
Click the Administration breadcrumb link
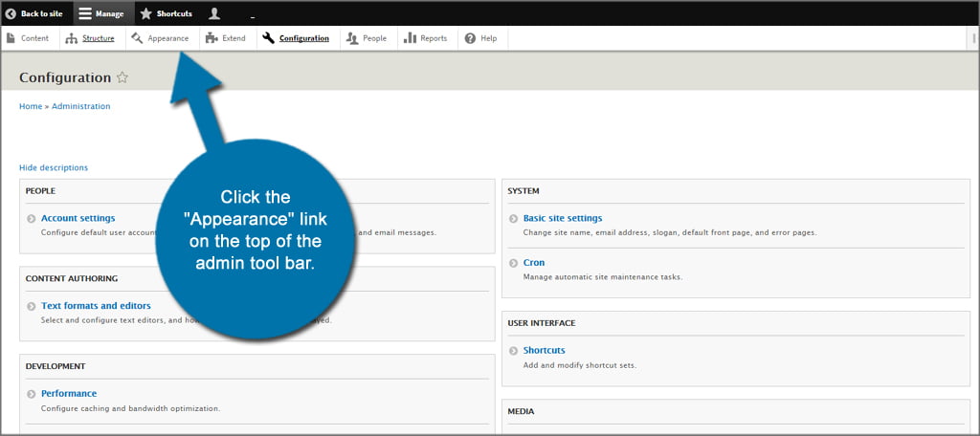[x=80, y=106]
